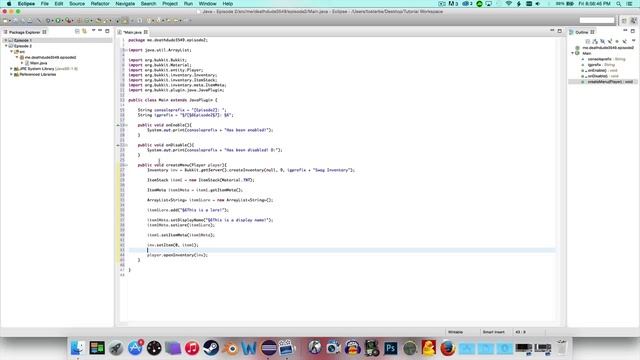Collapse me.deathdude3549.episode2 package arrow

(x=17, y=58)
